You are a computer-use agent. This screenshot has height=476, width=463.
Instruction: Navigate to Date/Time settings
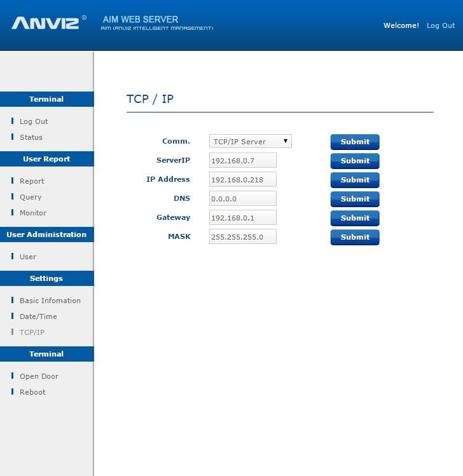38,316
